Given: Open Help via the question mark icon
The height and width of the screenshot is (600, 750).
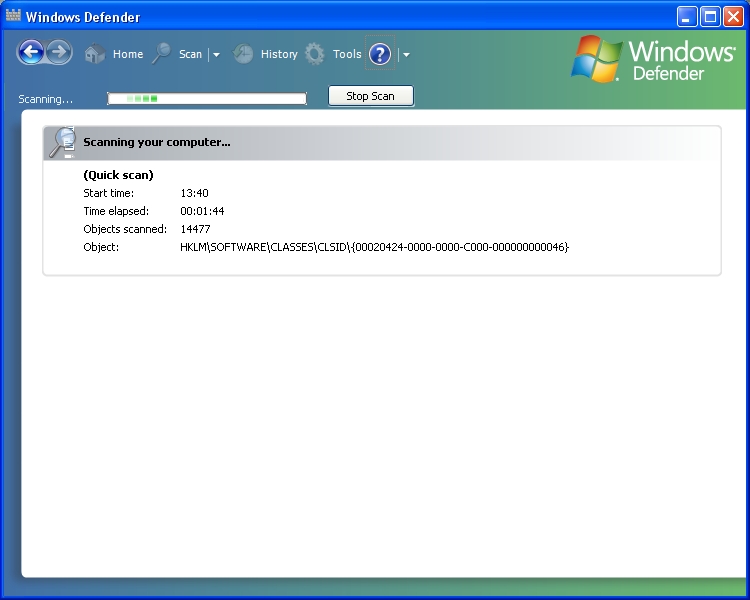Looking at the screenshot, I should (x=380, y=54).
